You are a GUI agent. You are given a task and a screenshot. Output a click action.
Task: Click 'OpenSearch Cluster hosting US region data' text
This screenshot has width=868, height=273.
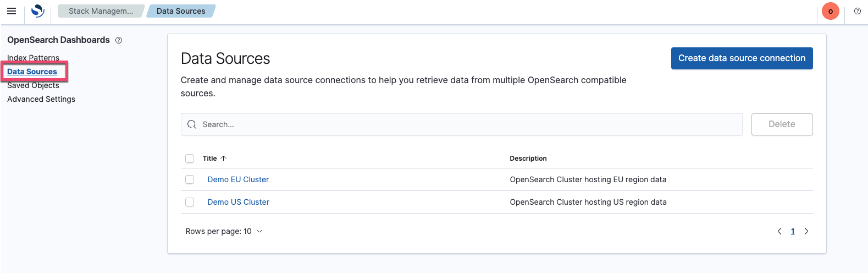[x=588, y=202]
